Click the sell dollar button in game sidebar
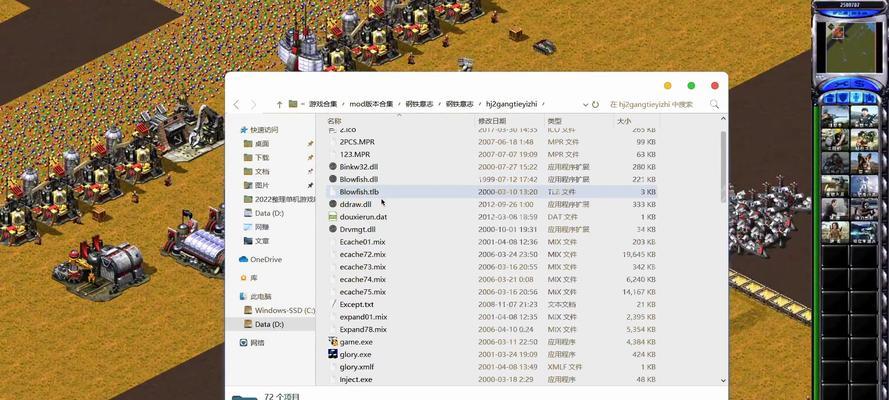Viewport: 889px width, 400px height. pos(860,84)
